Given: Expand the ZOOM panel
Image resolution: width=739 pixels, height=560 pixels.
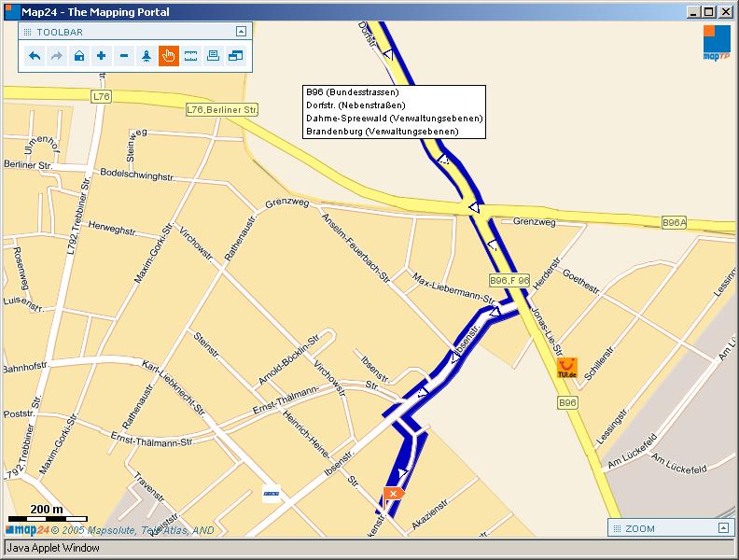Looking at the screenshot, I should point(722,528).
